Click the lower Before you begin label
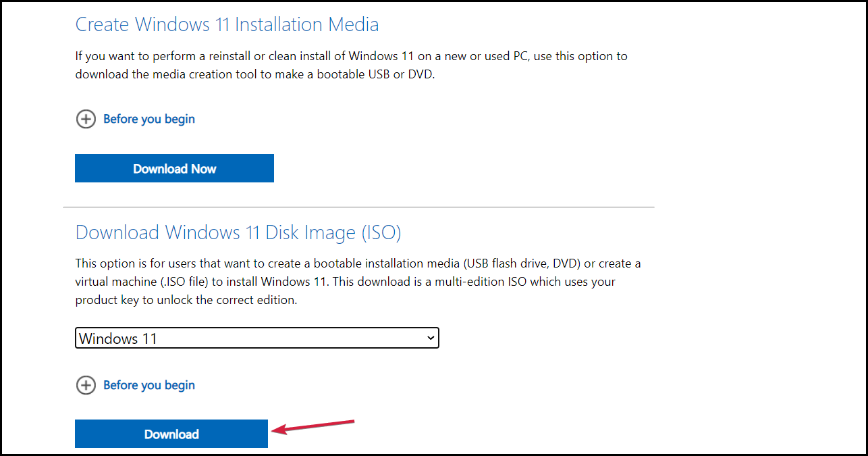The width and height of the screenshot is (868, 456). point(148,385)
